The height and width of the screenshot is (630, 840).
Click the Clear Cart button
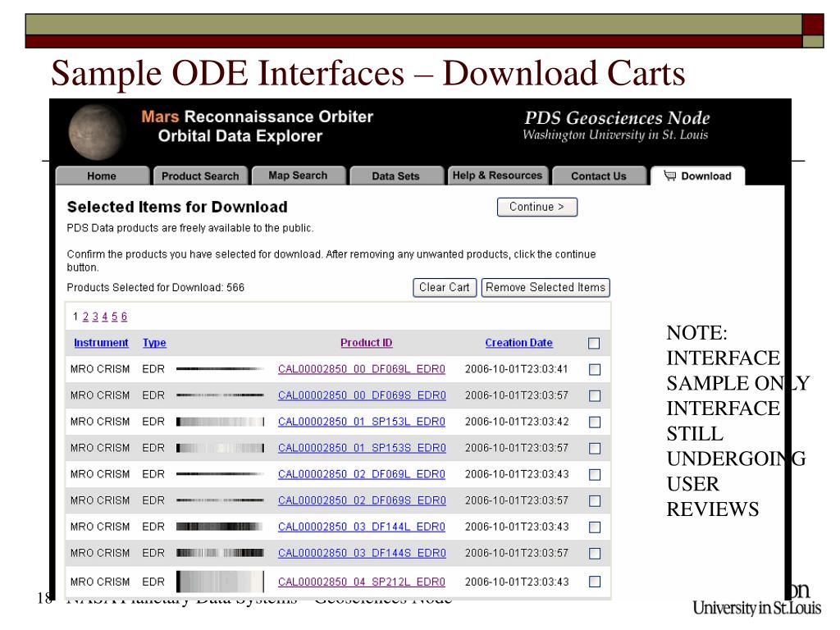tap(444, 287)
